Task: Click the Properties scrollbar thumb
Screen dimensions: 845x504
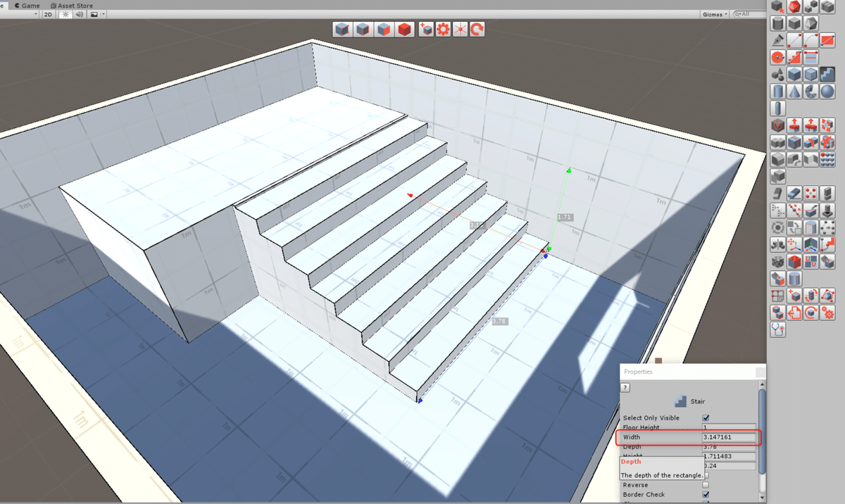Action: coord(763,432)
